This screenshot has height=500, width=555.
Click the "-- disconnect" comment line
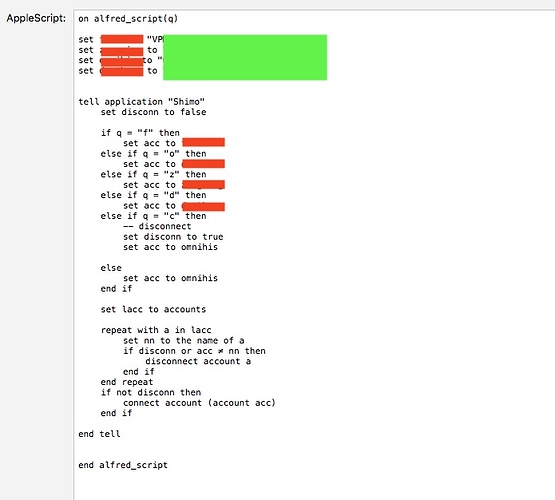(x=157, y=226)
